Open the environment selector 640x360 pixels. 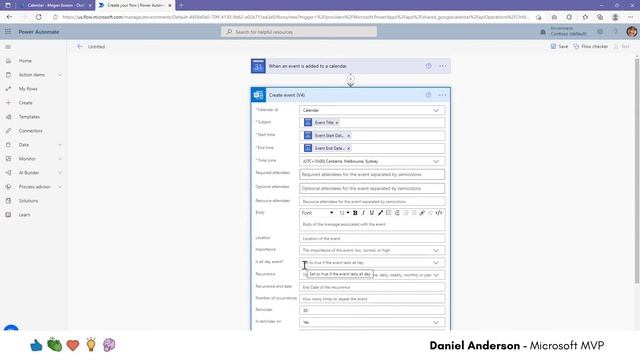[564, 31]
